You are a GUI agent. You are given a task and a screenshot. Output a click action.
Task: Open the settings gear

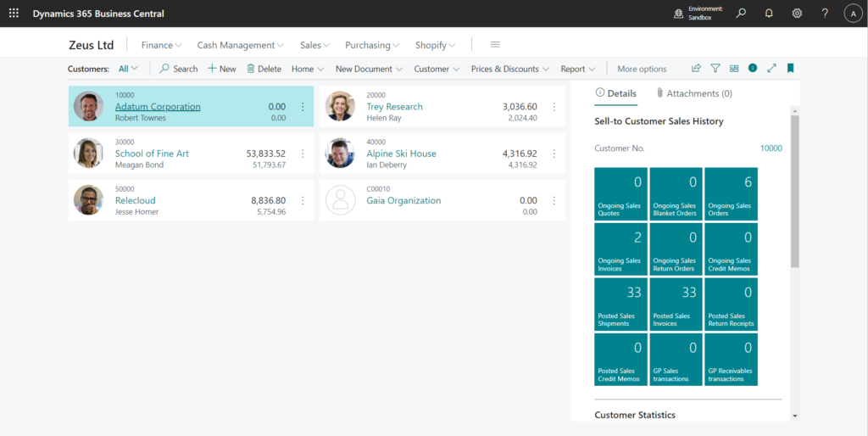coord(797,14)
